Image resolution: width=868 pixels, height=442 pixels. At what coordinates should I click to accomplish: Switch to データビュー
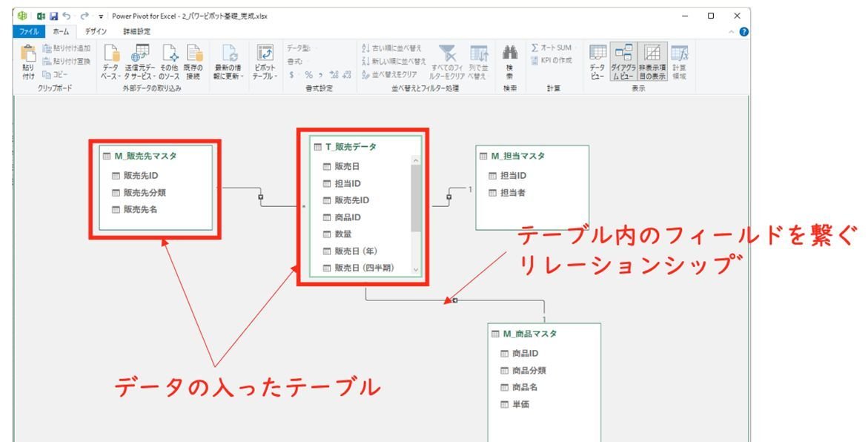597,62
